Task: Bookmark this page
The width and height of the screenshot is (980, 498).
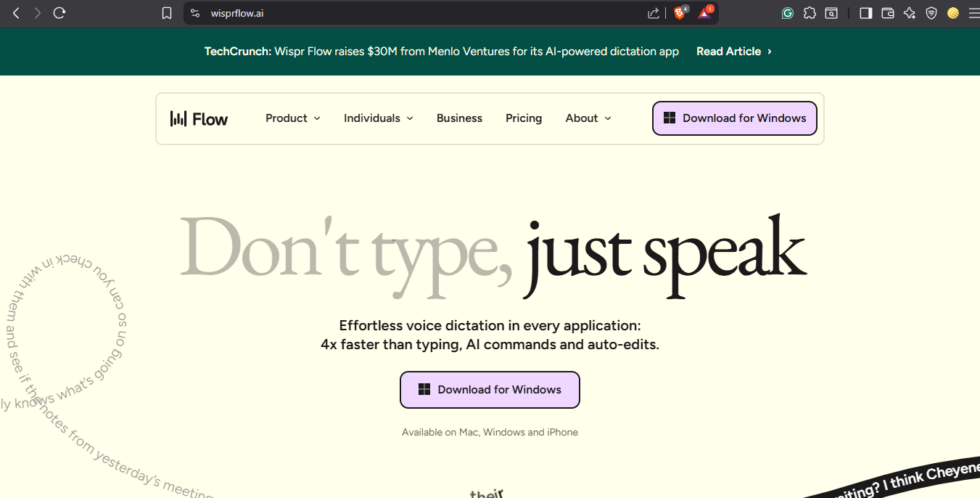Action: (167, 13)
